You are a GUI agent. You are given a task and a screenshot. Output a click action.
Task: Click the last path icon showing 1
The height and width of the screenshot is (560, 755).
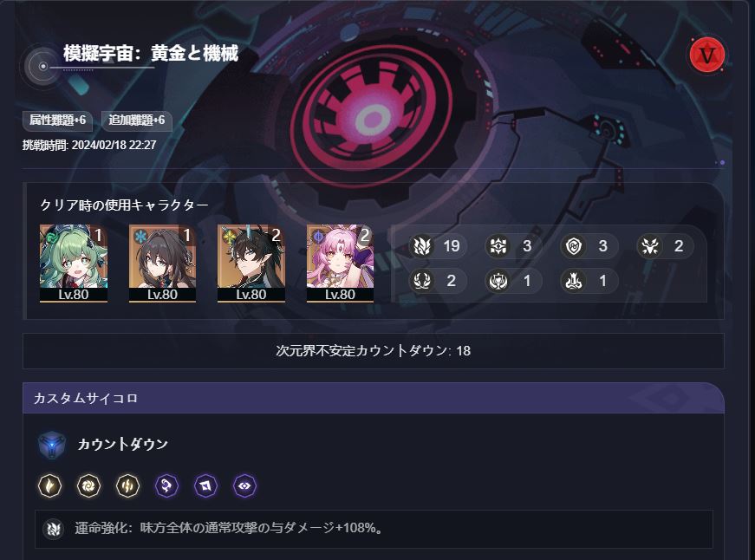point(574,281)
